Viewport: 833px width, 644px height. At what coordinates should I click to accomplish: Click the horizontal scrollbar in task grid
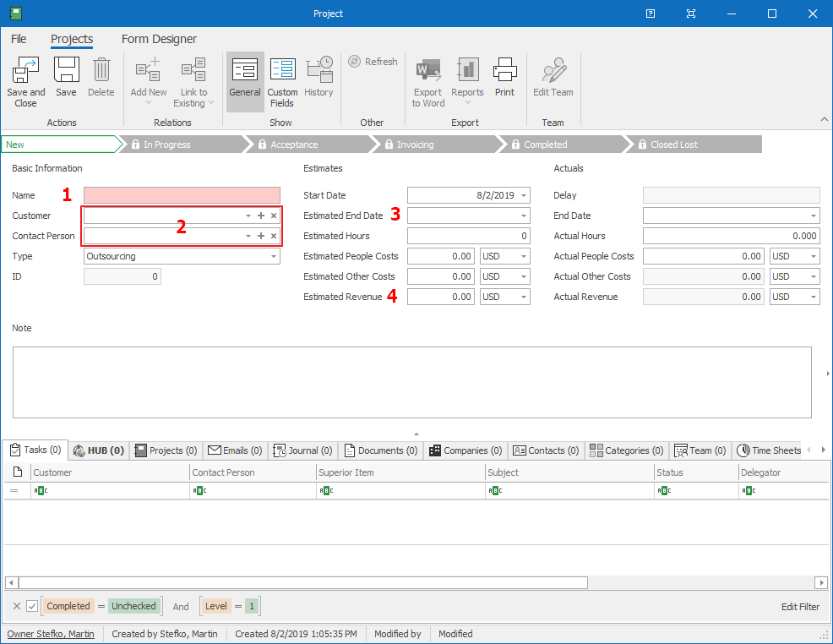(x=302, y=582)
